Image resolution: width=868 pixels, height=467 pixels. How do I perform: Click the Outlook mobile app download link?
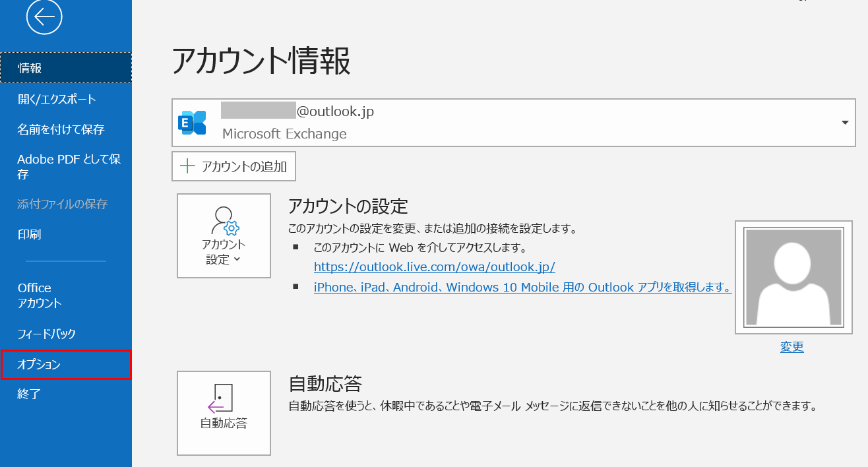coord(522,288)
